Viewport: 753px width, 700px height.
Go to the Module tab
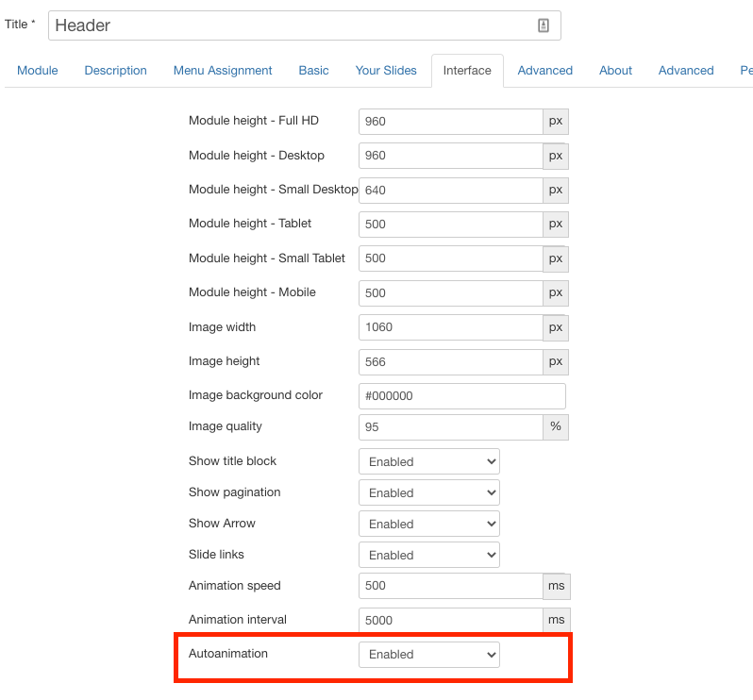[x=38, y=71]
